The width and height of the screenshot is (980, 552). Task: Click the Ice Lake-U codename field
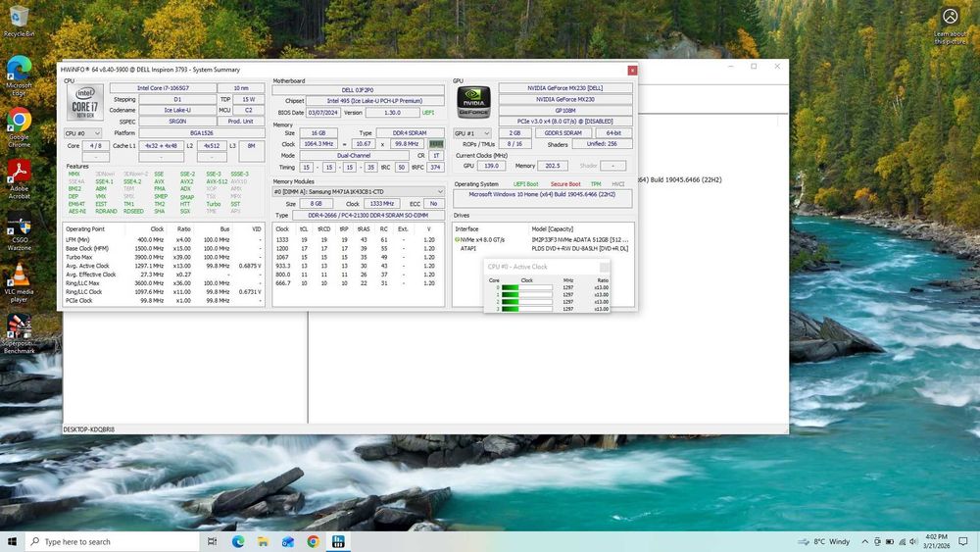176,110
